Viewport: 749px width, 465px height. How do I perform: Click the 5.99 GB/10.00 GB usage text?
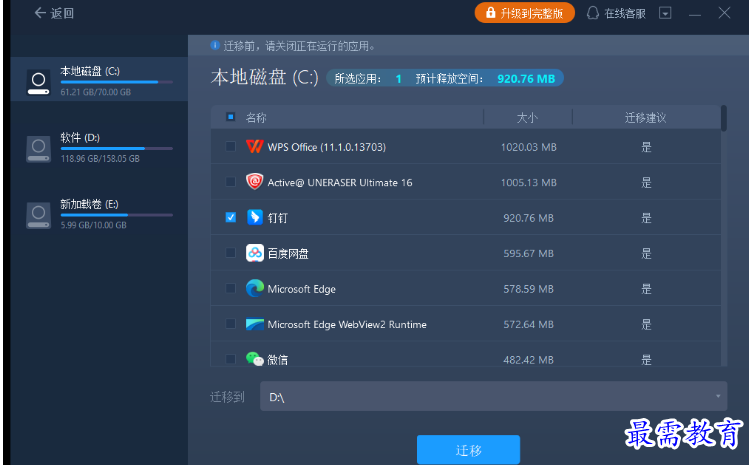point(94,225)
